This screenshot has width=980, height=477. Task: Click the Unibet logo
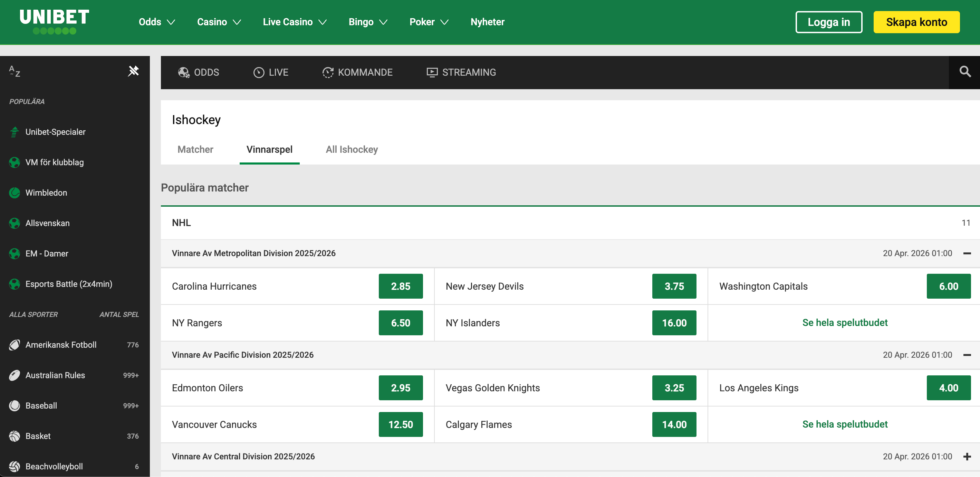click(54, 22)
